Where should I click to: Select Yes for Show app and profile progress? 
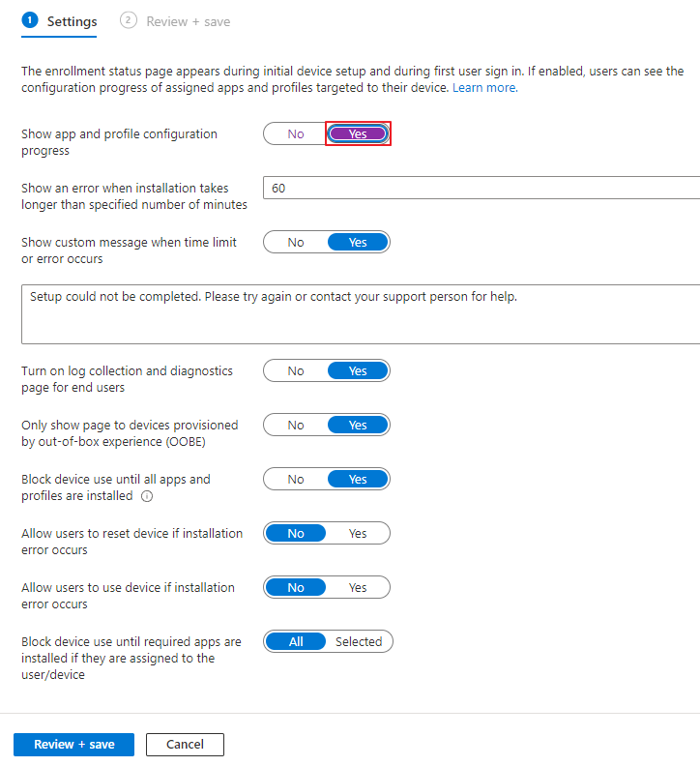point(358,133)
